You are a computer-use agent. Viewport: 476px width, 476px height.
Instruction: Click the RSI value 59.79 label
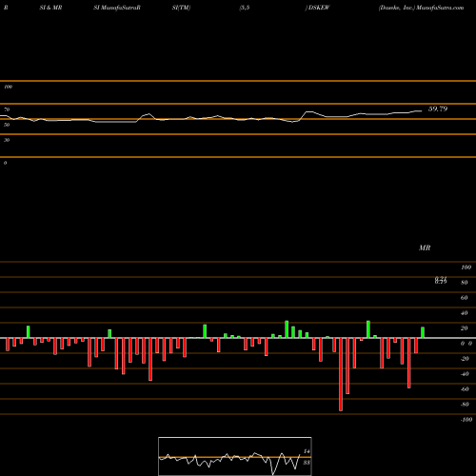click(x=438, y=109)
